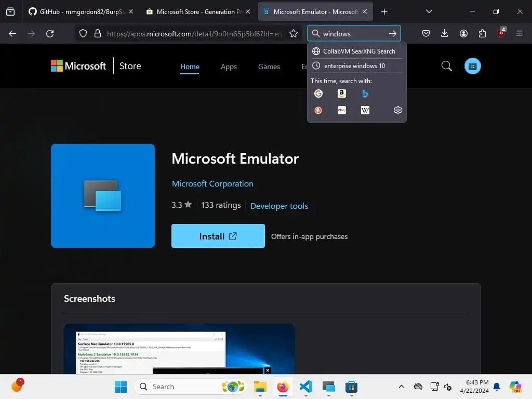532x399 pixels.
Task: Open the Microsoft Store account avatar
Action: pos(473,66)
